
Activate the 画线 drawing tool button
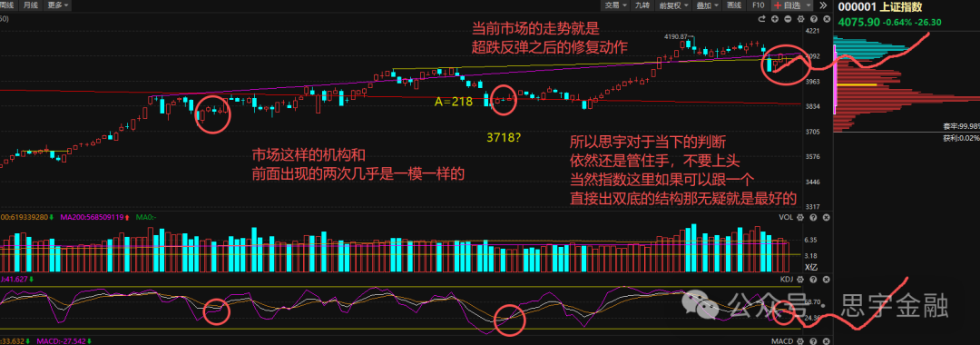(x=734, y=5)
